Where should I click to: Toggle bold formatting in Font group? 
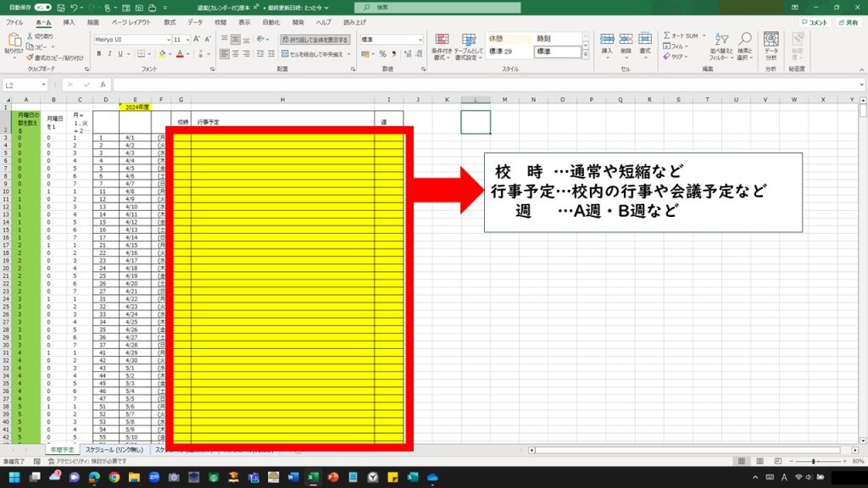98,53
